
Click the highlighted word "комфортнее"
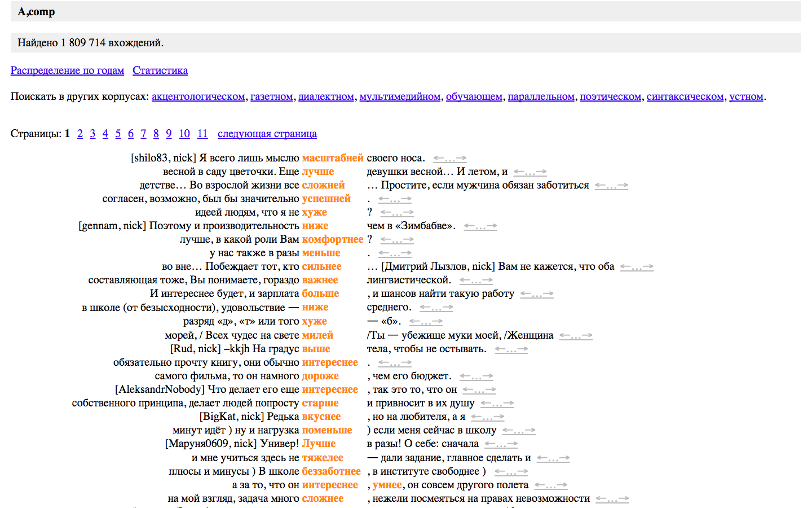(x=332, y=239)
